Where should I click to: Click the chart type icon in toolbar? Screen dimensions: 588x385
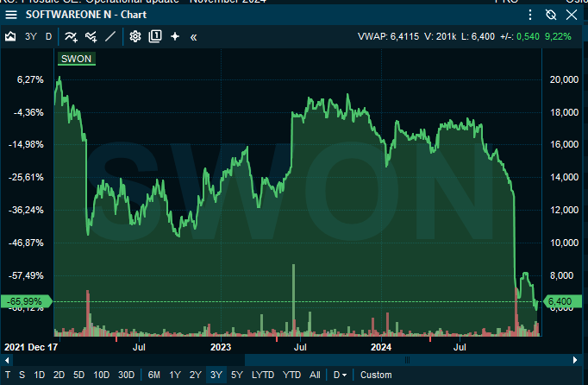[10, 36]
